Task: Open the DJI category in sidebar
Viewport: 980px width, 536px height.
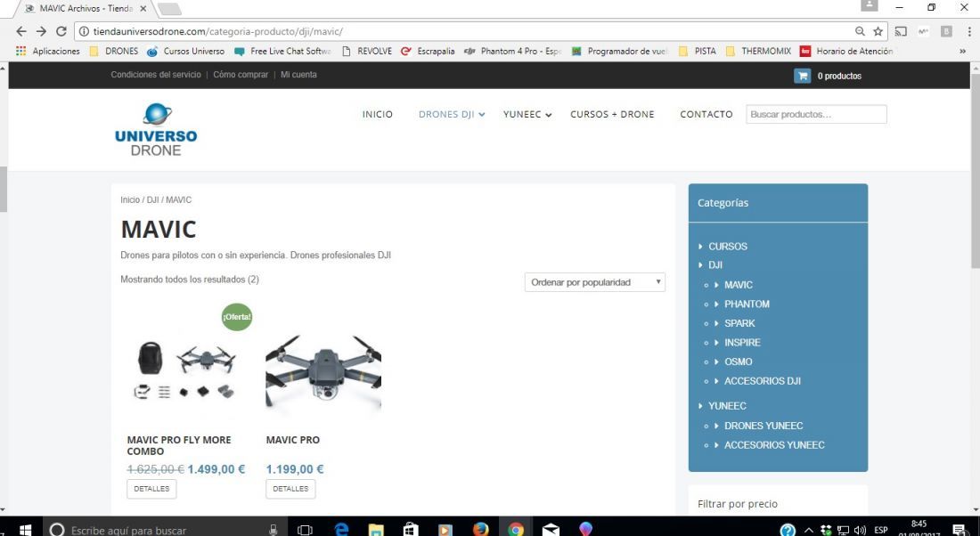Action: tap(715, 264)
